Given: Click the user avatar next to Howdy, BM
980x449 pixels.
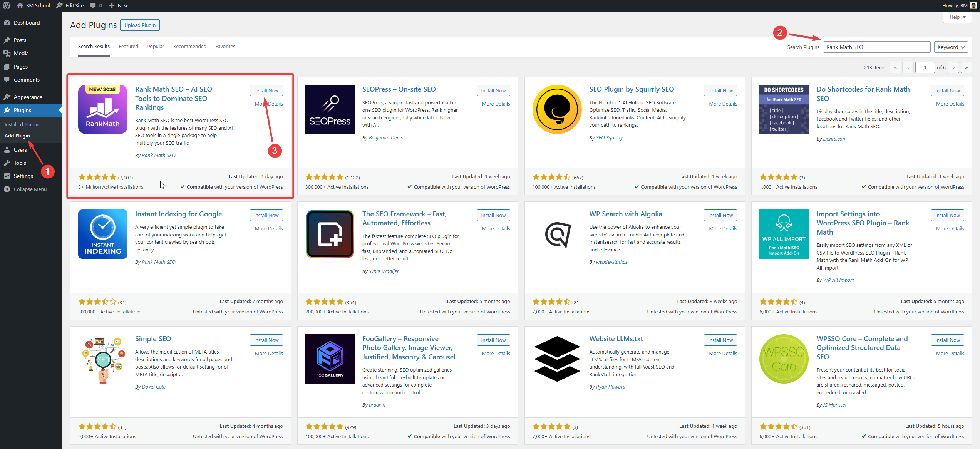Looking at the screenshot, I should point(973,5).
